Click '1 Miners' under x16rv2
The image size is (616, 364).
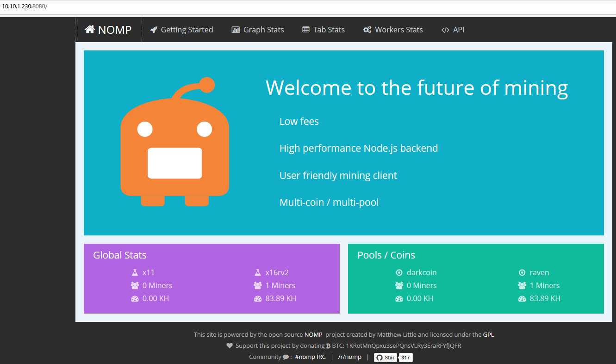click(x=280, y=285)
